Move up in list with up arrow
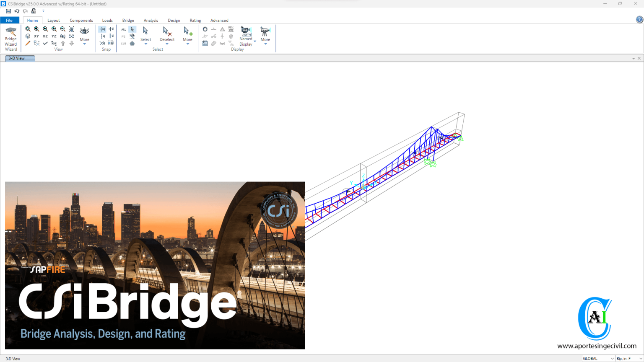 63,43
